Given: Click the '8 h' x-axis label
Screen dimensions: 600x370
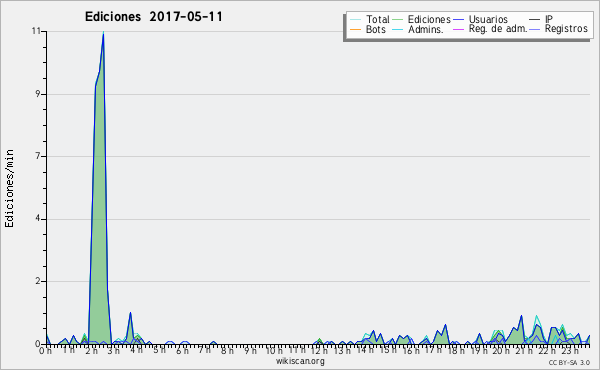Looking at the screenshot, I should tap(227, 350).
